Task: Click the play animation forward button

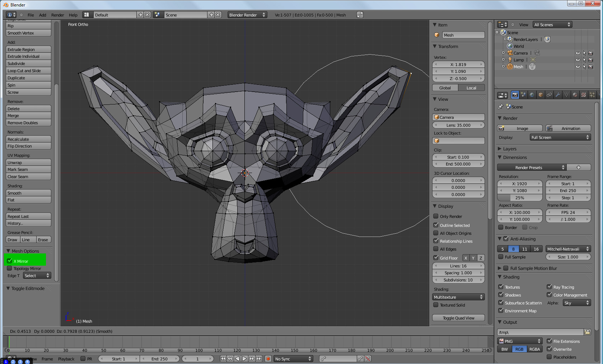Action: (x=244, y=359)
